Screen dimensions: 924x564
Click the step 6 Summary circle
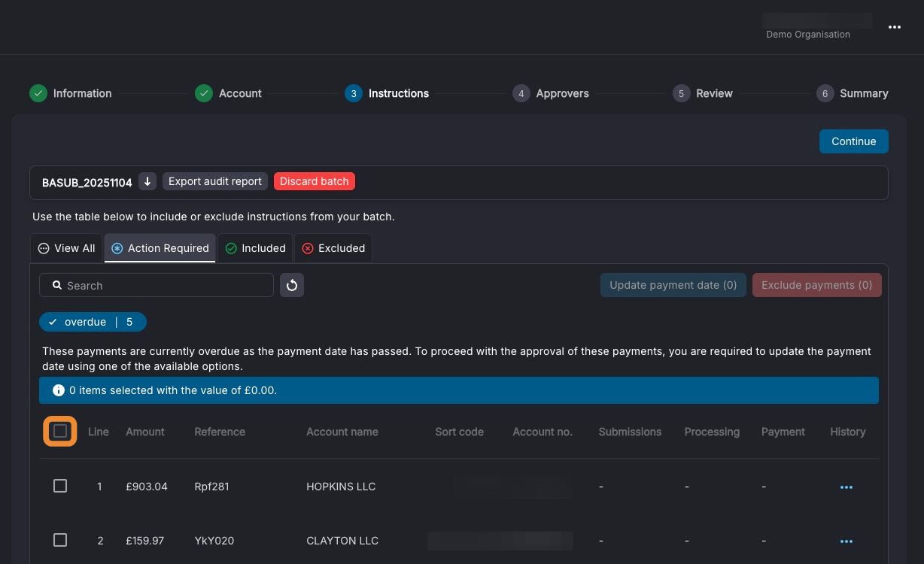click(825, 93)
